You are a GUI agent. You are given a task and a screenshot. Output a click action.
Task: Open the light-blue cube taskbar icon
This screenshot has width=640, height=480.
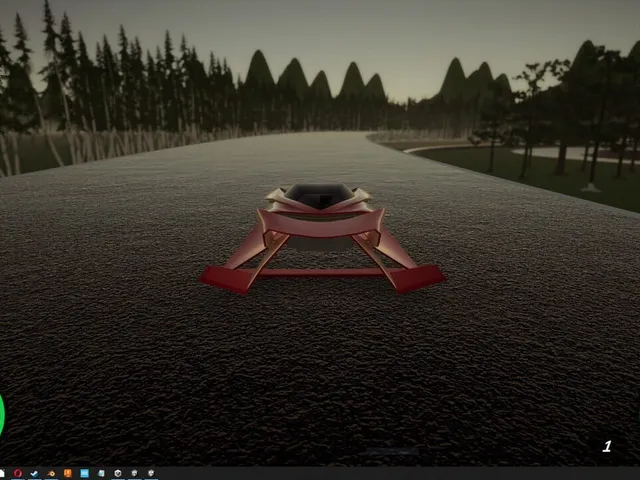click(101, 473)
